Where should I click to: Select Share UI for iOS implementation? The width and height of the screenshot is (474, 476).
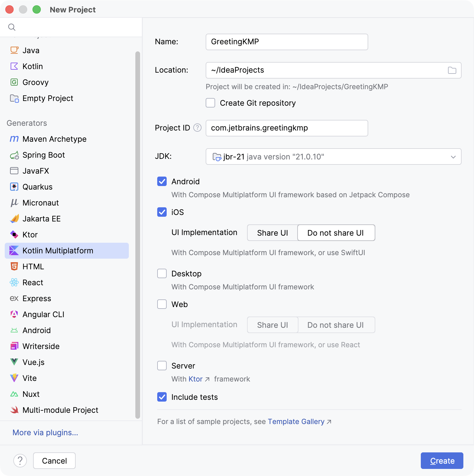coord(272,233)
